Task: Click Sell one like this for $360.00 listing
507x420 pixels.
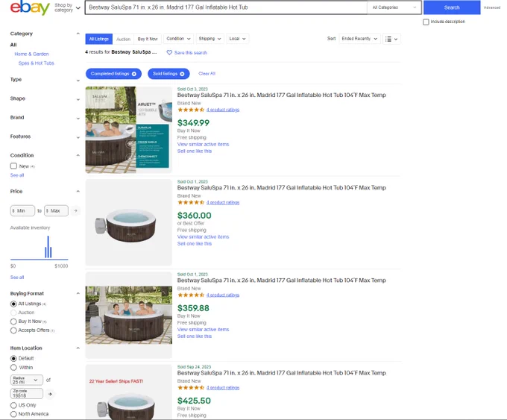Action: [x=195, y=244]
